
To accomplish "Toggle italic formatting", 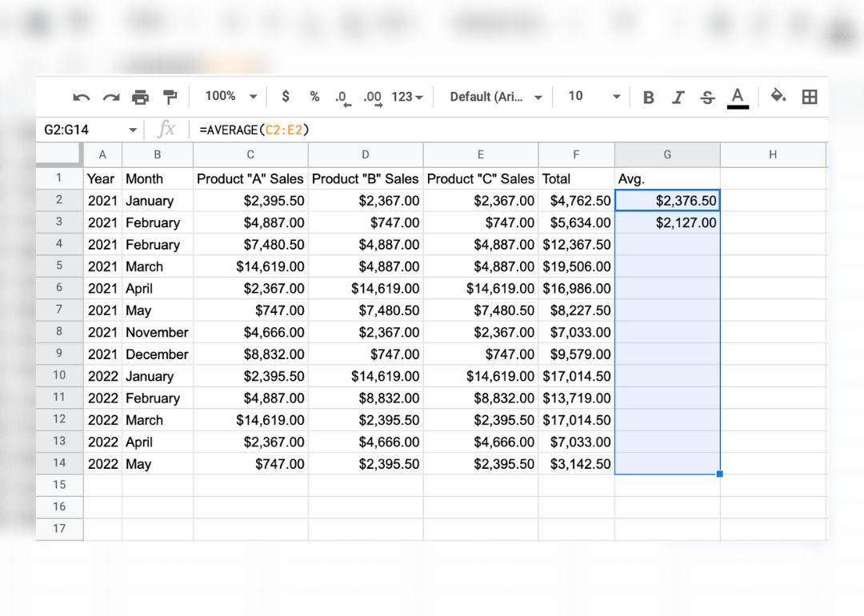I will pos(678,98).
